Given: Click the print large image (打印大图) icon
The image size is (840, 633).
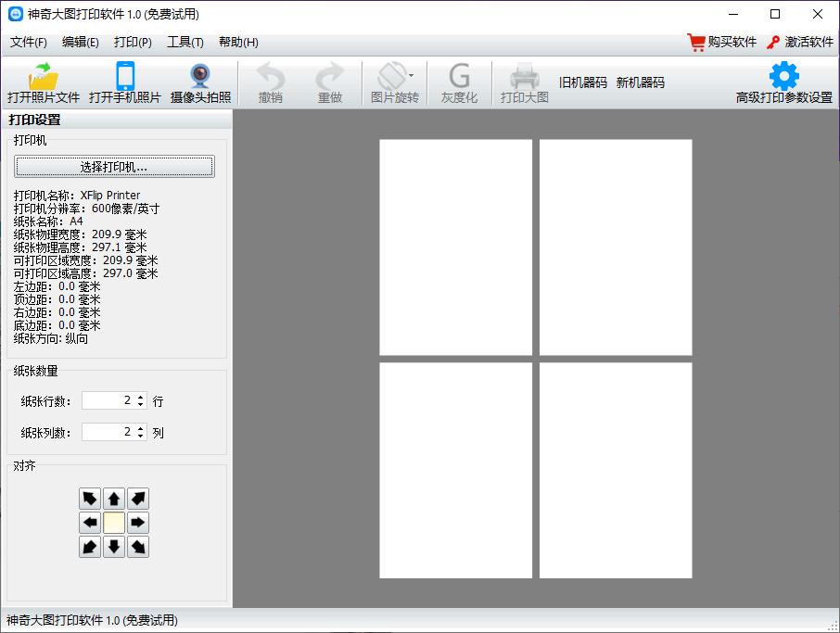Looking at the screenshot, I should (x=524, y=77).
